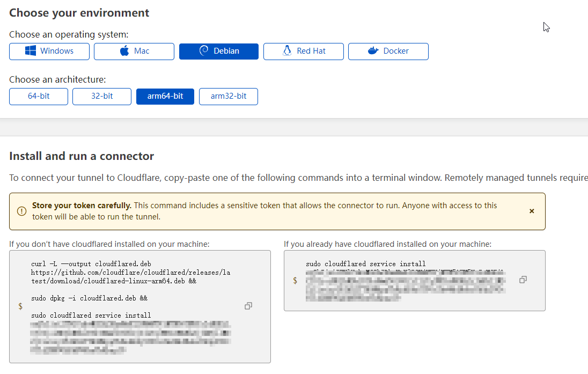Pick the Red Hat penguin icon
Screen dimensions: 588x374
[x=287, y=51]
